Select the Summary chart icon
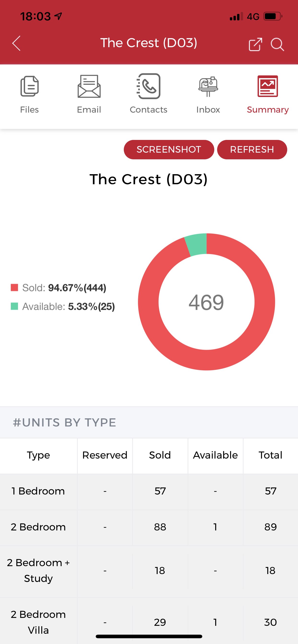This screenshot has width=298, height=644. (x=268, y=86)
